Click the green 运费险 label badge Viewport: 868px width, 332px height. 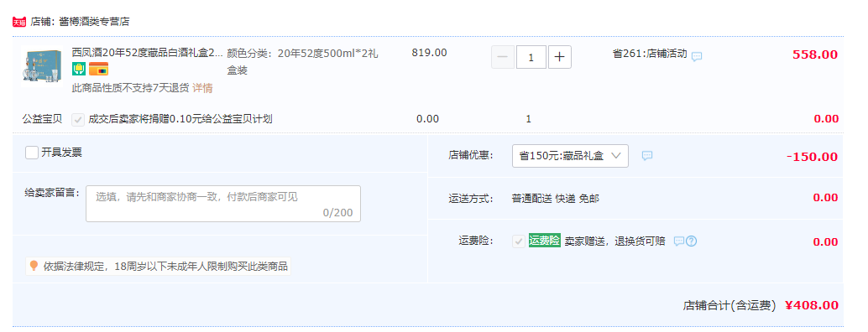545,241
